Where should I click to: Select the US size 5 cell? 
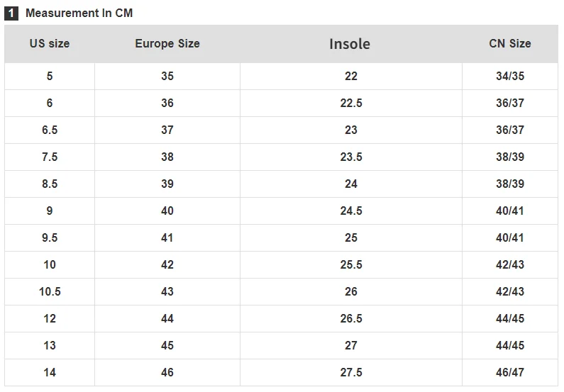[x=50, y=76]
